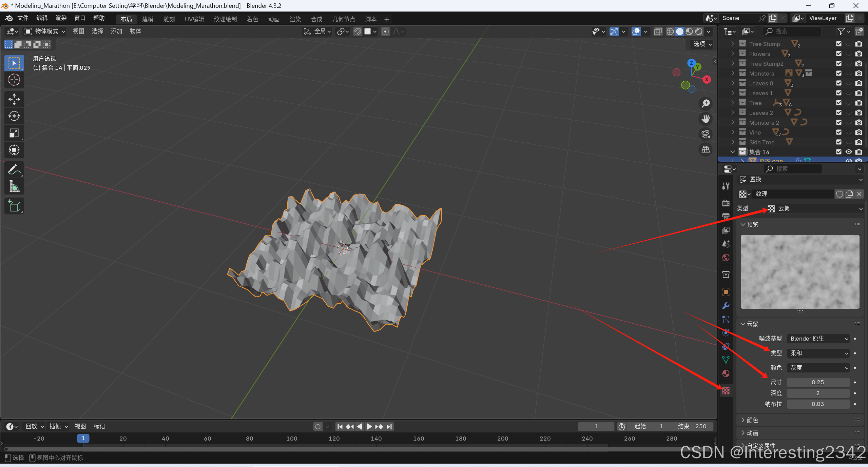Screen dimensions: 868x467
Task: Open the 噪波基型 Blender 原生 dropdown
Action: coord(818,339)
